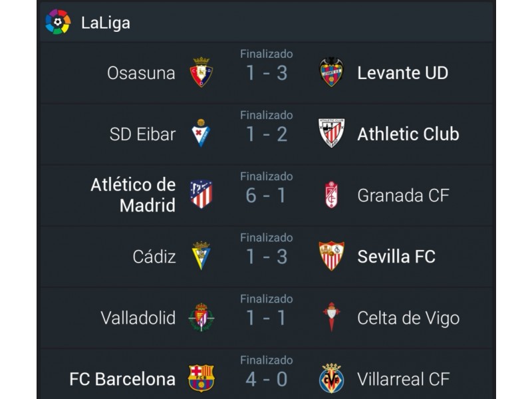The width and height of the screenshot is (532, 399).
Task: Select the FC Barcelona crest icon
Action: (201, 378)
